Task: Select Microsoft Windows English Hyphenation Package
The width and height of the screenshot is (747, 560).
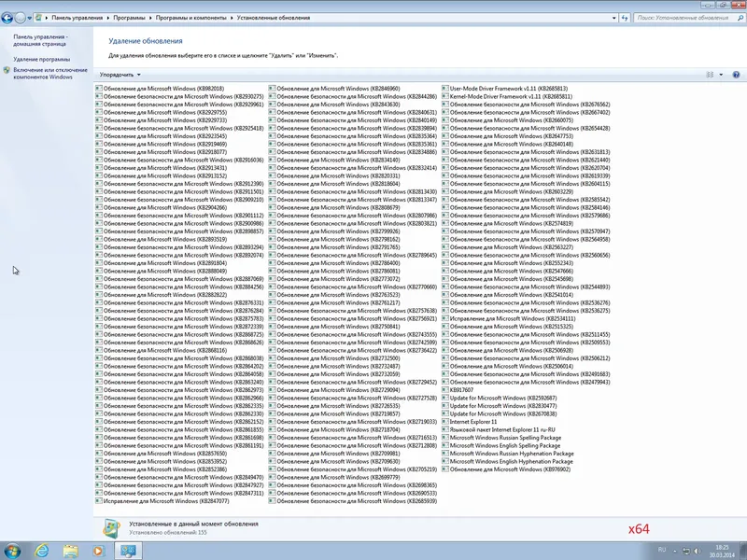Action: click(x=508, y=461)
